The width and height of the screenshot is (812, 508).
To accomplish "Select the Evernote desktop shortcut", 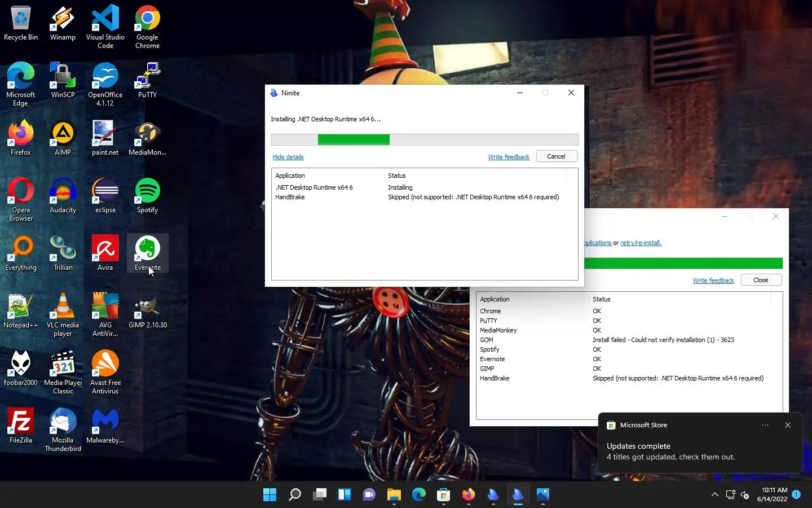I will pyautogui.click(x=147, y=253).
